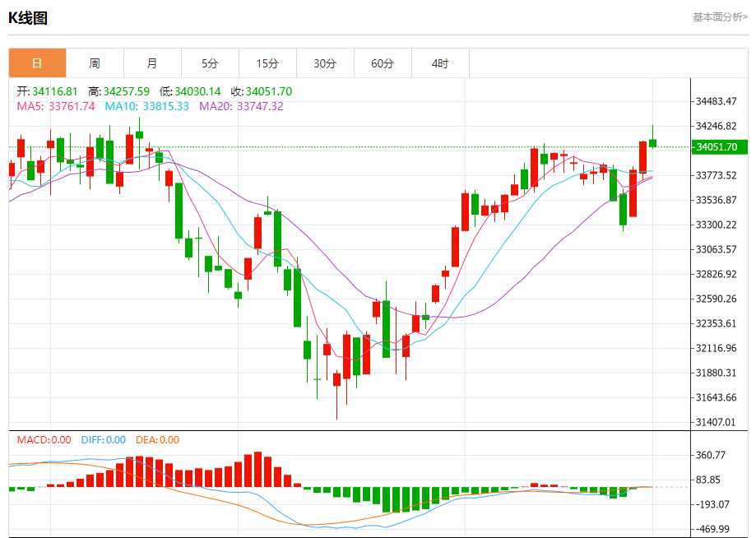
Task: Click the 31880.31 price axis label
Action: pyautogui.click(x=716, y=373)
